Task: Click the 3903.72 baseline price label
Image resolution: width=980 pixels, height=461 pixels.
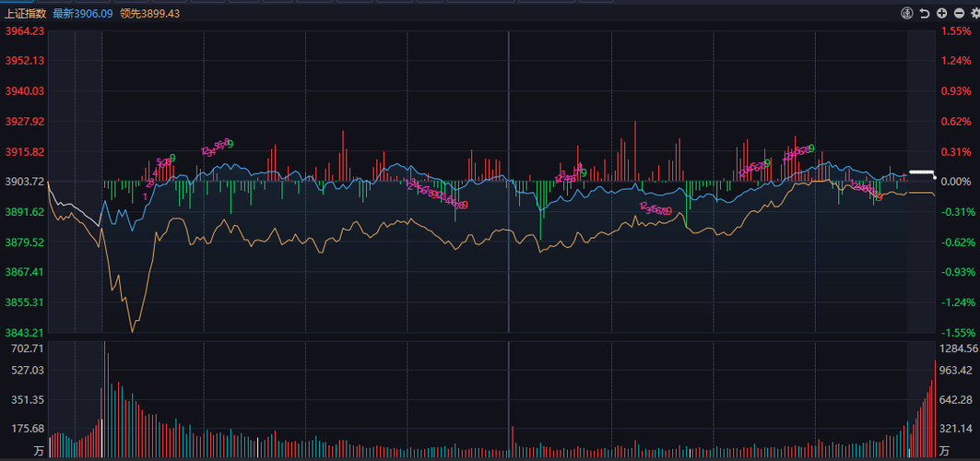Action: 25,182
